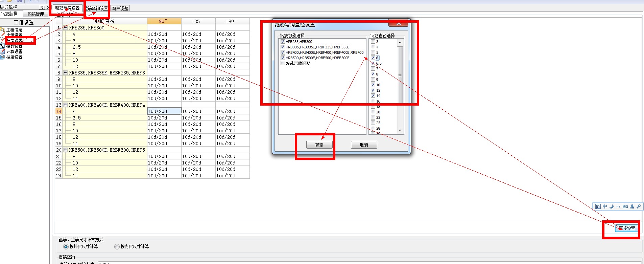The image size is (644, 264).
Task: Collapse the HRB500,HRB500E group row
Action: [x=66, y=150]
